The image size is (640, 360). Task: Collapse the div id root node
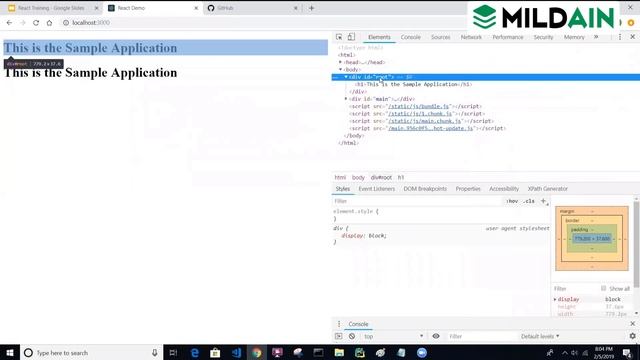346,77
